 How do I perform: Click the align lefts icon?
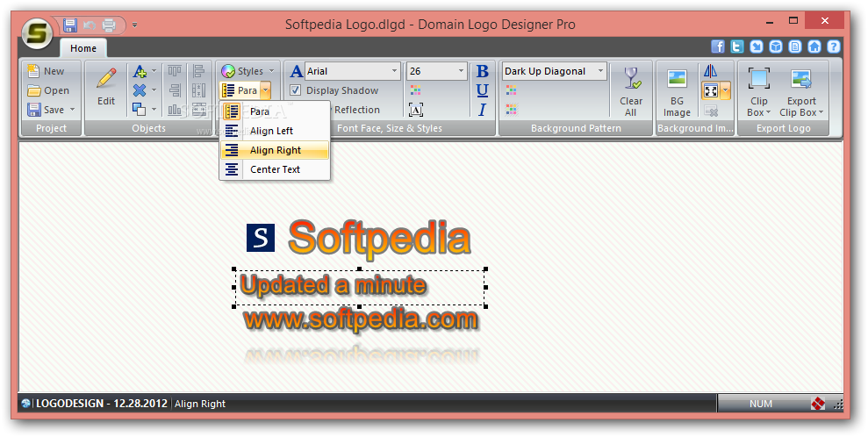coord(198,71)
